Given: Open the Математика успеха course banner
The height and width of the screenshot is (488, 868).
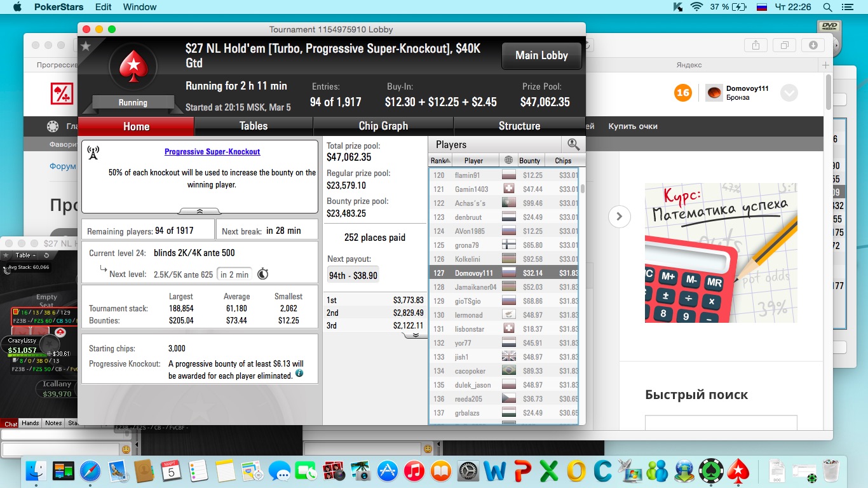Looking at the screenshot, I should coord(721,253).
